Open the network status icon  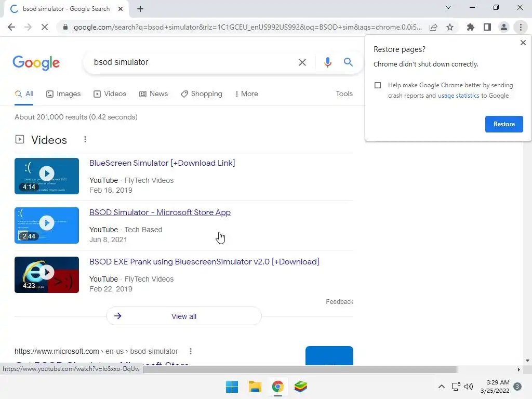(456, 387)
